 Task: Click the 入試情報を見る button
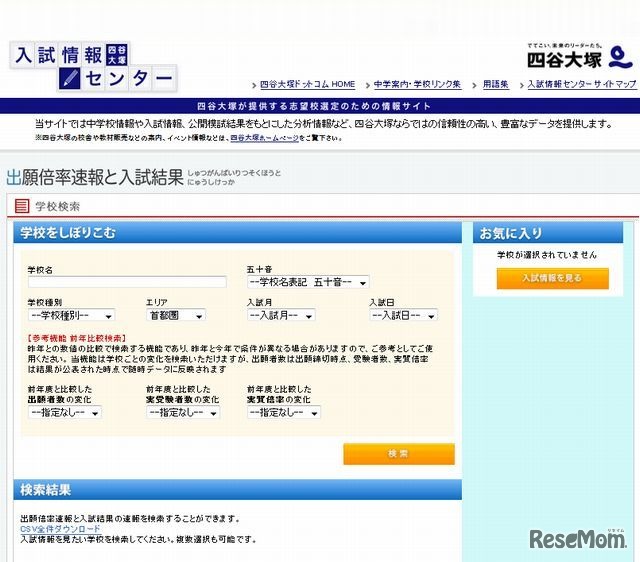553,278
